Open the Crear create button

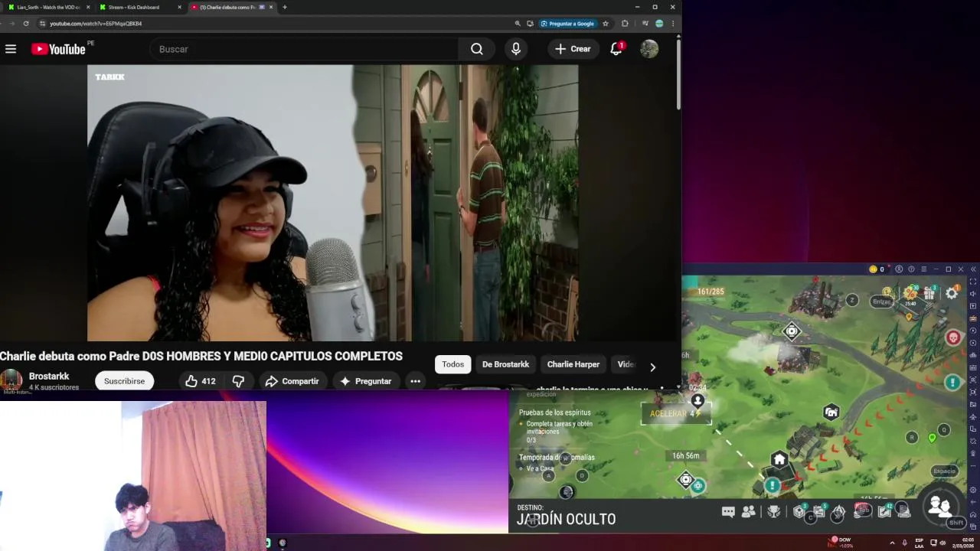click(573, 49)
